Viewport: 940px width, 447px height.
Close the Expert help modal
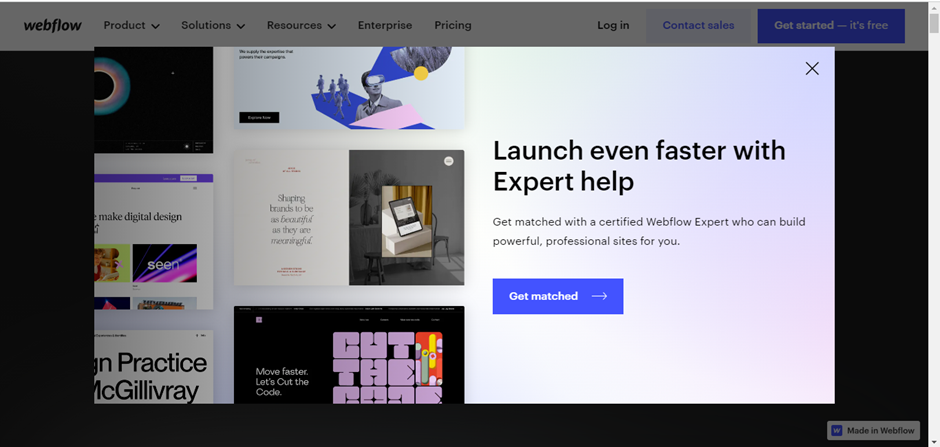pyautogui.click(x=812, y=69)
